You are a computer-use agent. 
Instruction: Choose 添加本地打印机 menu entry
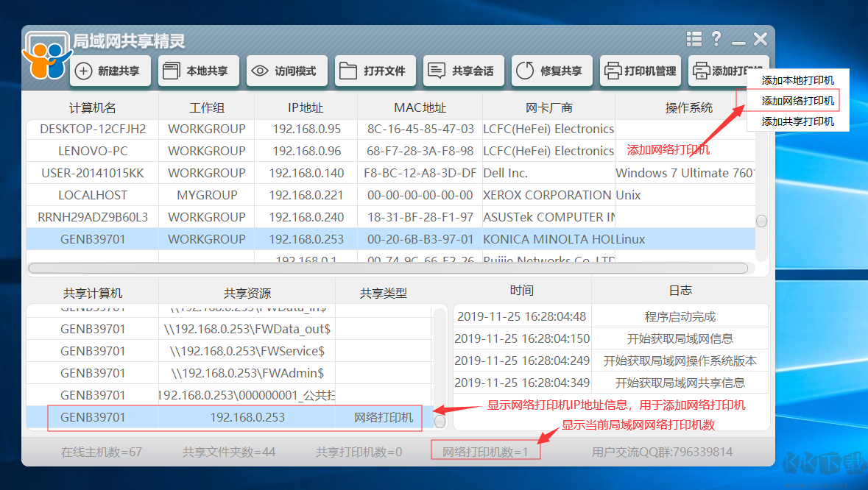click(x=798, y=80)
